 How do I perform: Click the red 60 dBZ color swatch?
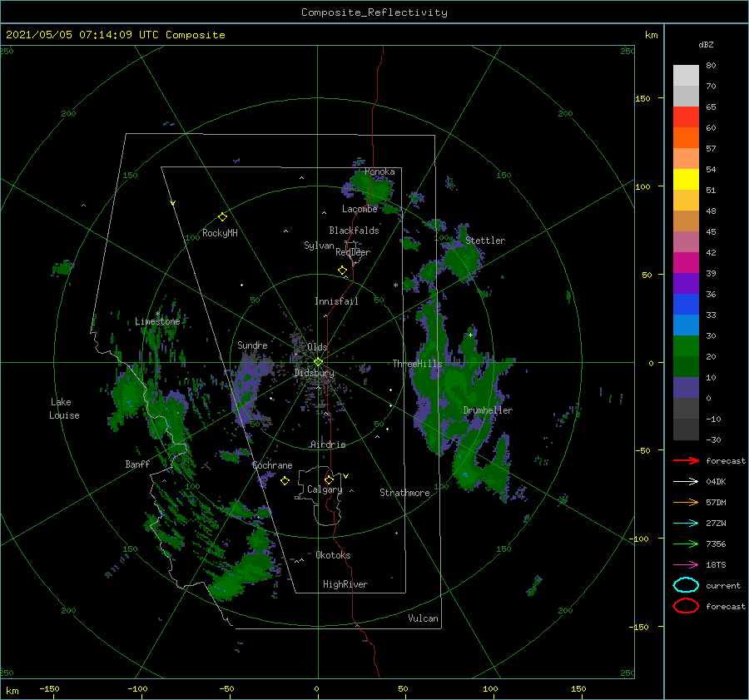tap(686, 117)
